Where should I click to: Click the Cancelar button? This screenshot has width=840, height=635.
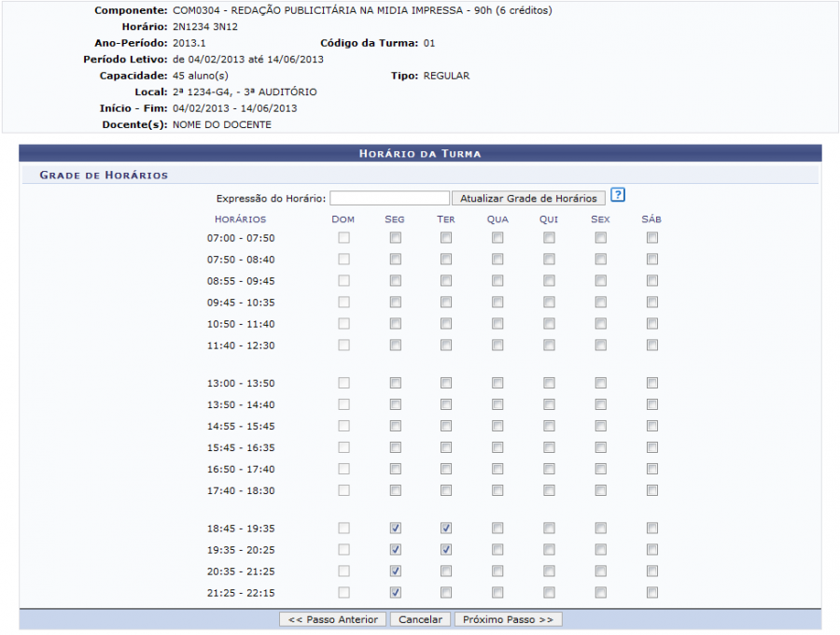(x=420, y=619)
